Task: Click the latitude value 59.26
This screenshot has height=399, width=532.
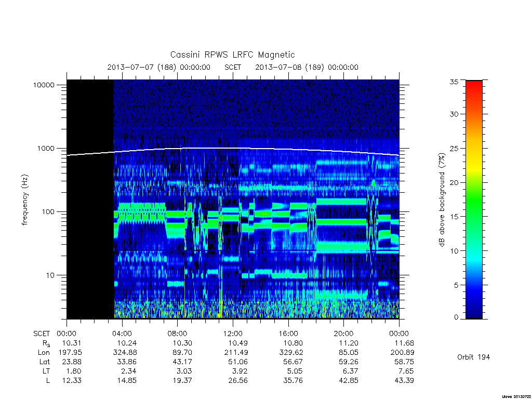Action: point(349,362)
